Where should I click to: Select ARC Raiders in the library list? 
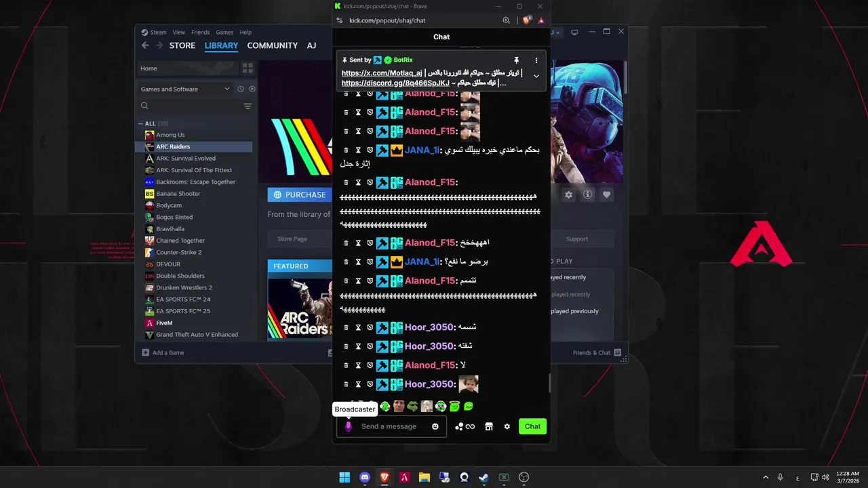pos(195,146)
